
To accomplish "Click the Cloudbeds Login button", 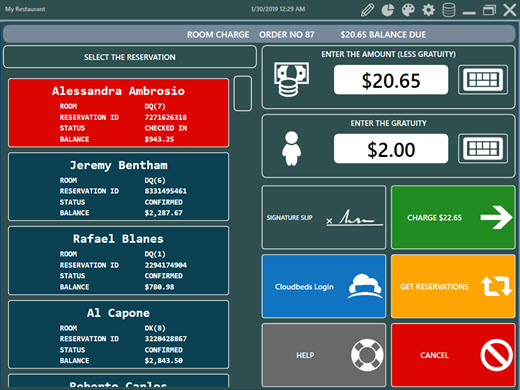I will point(324,286).
